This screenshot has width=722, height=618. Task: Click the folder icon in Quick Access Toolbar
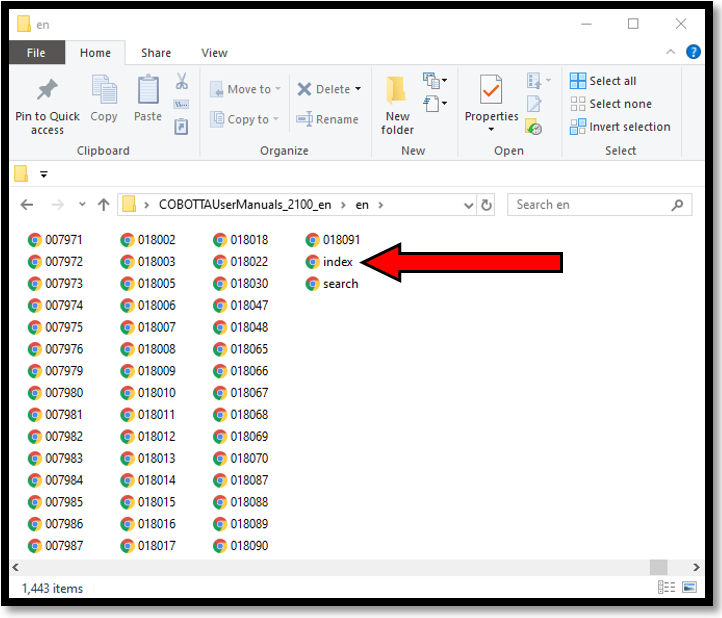click(x=21, y=174)
